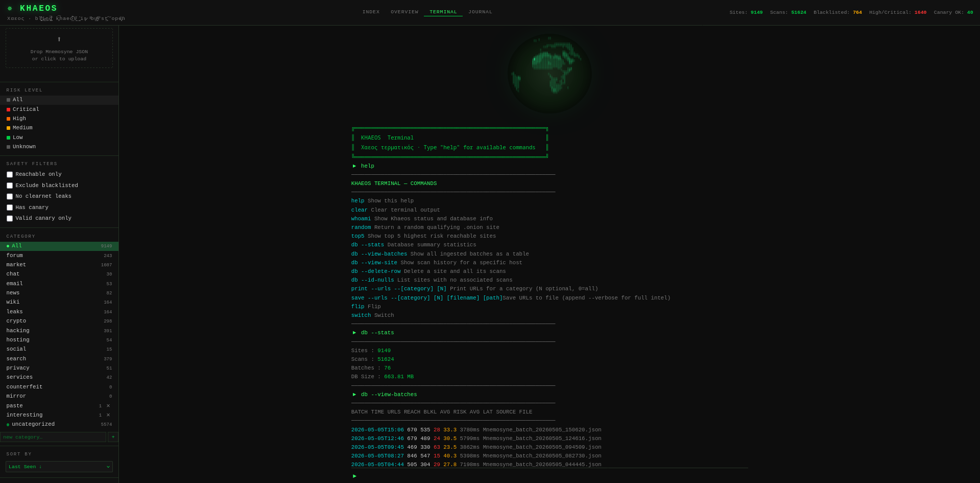
Task: Go to the JOURNAL tab
Action: point(481,12)
